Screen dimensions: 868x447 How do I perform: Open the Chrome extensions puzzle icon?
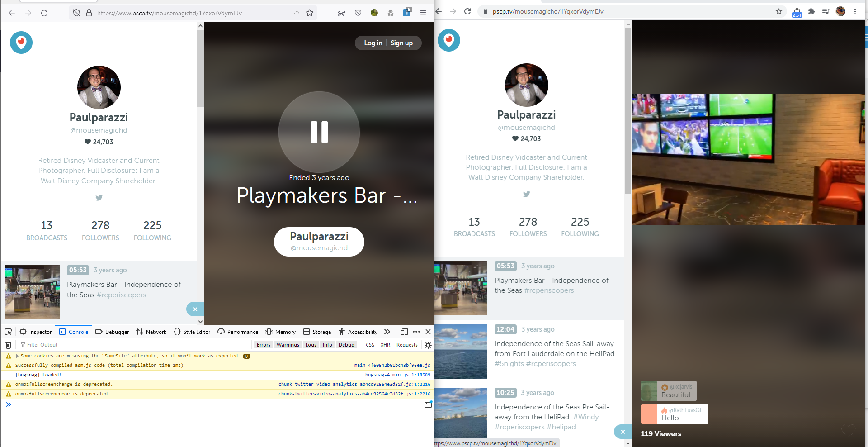click(811, 11)
